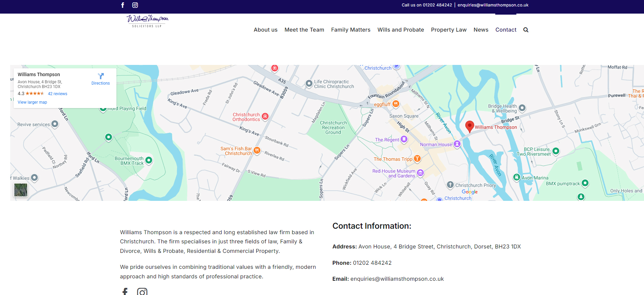Click the Google logo on map

(x=470, y=192)
